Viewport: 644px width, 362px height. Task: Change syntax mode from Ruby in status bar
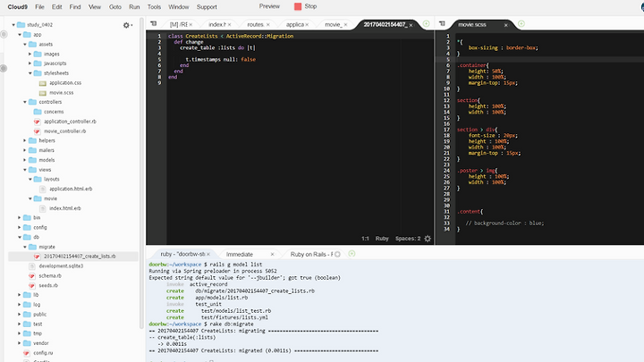(x=382, y=239)
